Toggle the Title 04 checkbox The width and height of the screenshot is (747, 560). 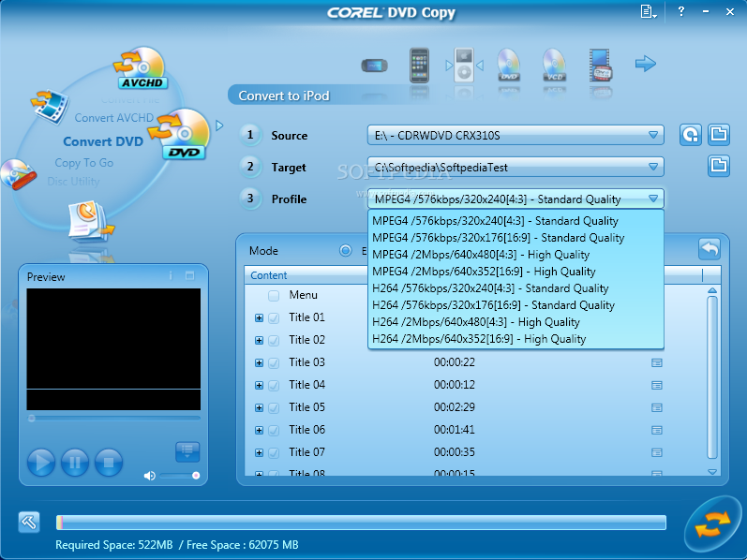point(274,385)
